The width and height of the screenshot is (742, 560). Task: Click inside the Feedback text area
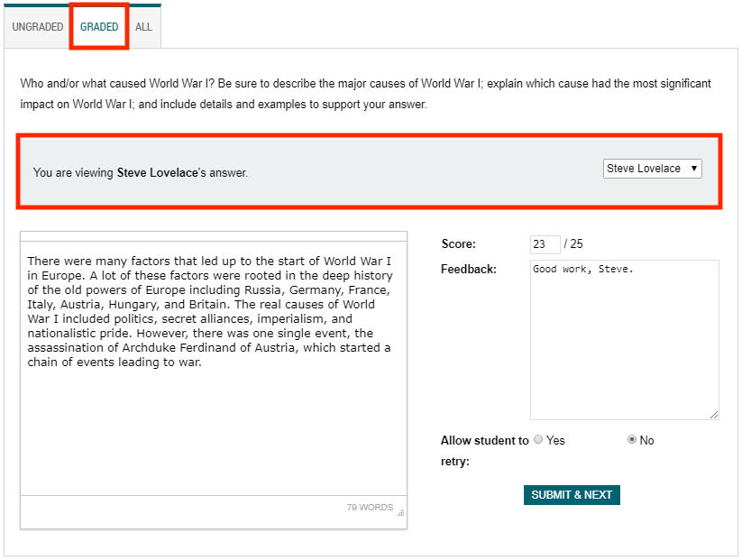pyautogui.click(x=624, y=339)
